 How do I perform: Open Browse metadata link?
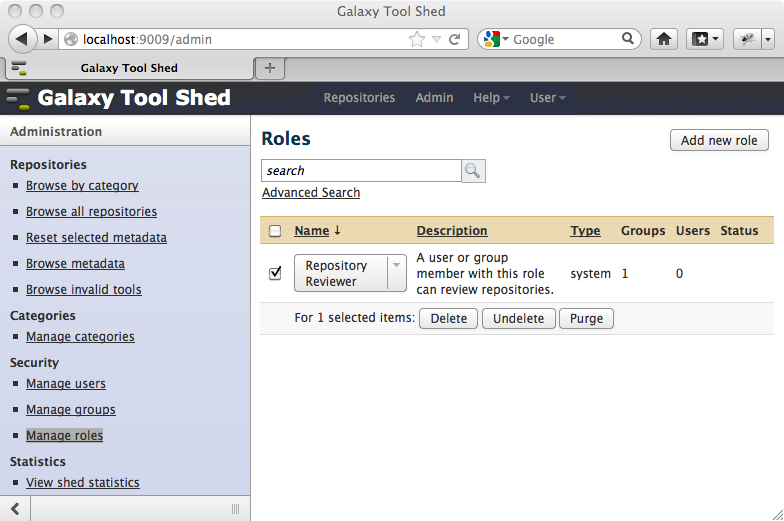[76, 264]
